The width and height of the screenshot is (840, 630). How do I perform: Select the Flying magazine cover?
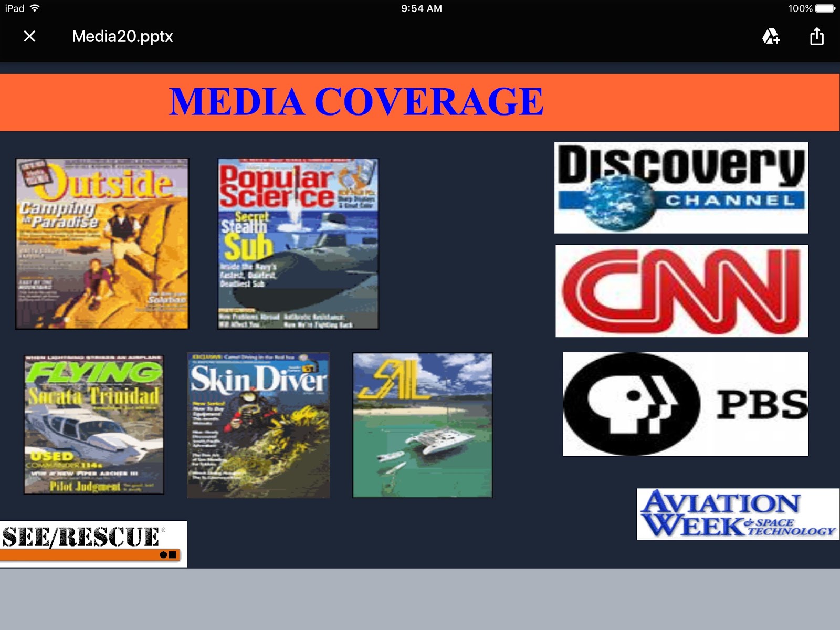94,425
